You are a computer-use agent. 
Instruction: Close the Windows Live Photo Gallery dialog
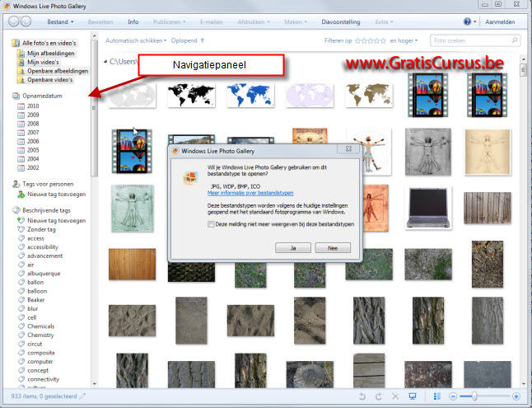coord(348,149)
